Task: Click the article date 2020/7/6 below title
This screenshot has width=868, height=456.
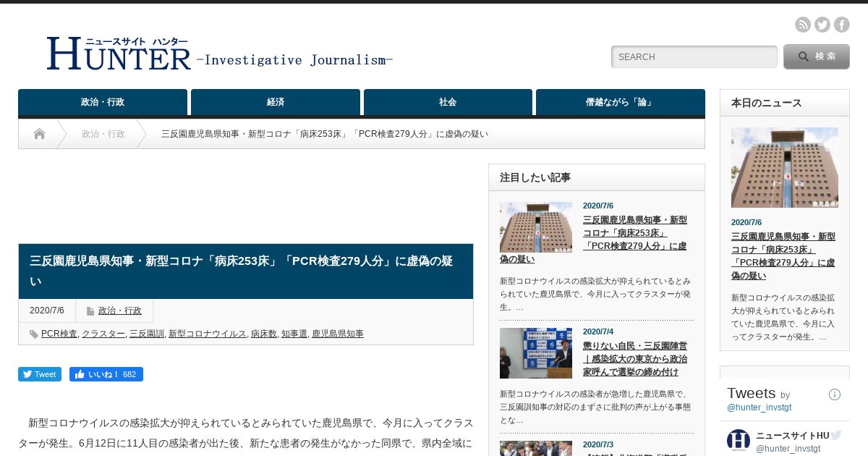Action: [47, 311]
